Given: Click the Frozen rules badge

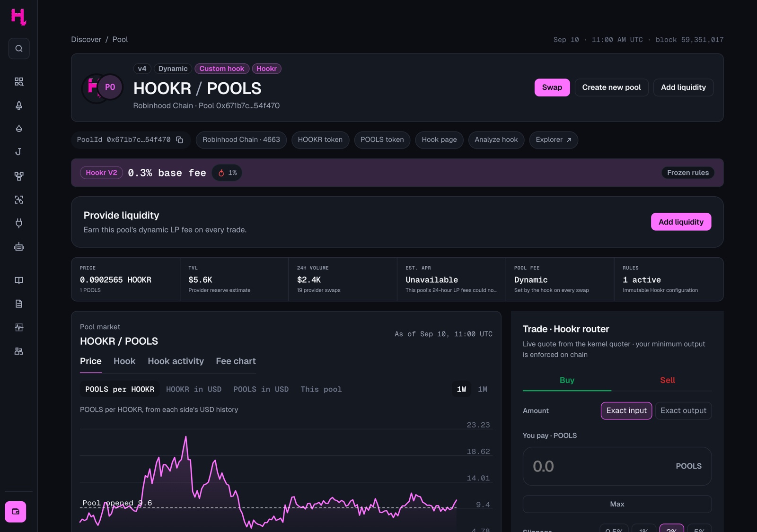Looking at the screenshot, I should (x=688, y=173).
